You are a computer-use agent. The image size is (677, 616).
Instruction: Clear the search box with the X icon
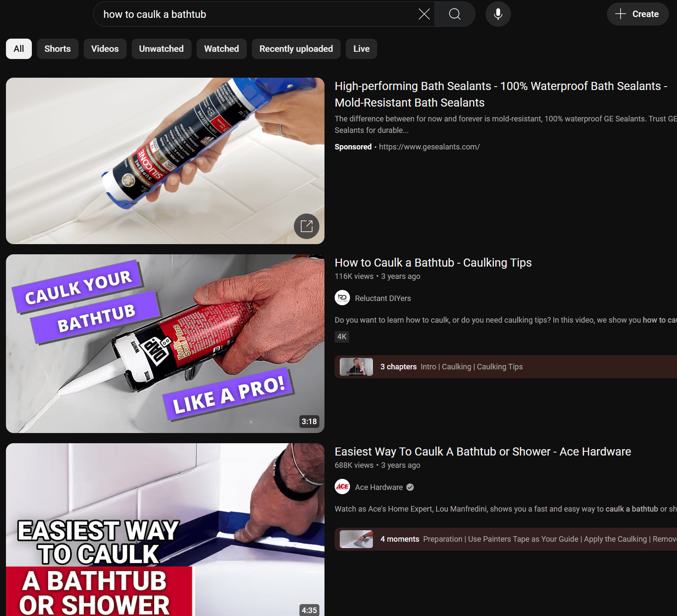[424, 14]
